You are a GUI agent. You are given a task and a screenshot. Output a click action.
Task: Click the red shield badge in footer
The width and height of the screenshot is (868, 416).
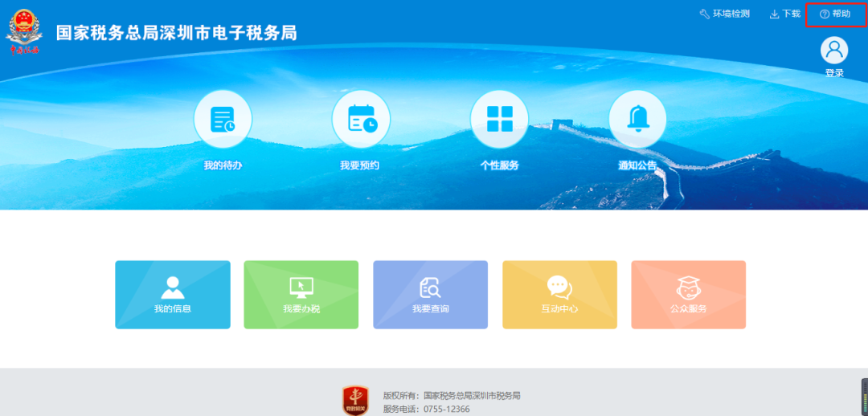pyautogui.click(x=355, y=401)
